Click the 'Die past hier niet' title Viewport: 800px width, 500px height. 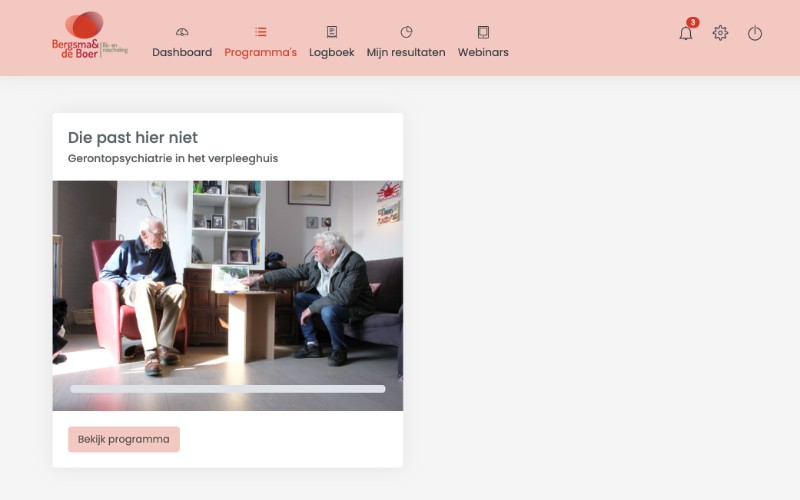coord(133,138)
